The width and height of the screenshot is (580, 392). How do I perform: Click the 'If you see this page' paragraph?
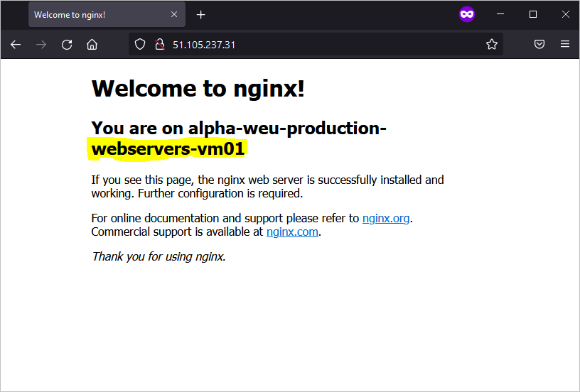267,187
